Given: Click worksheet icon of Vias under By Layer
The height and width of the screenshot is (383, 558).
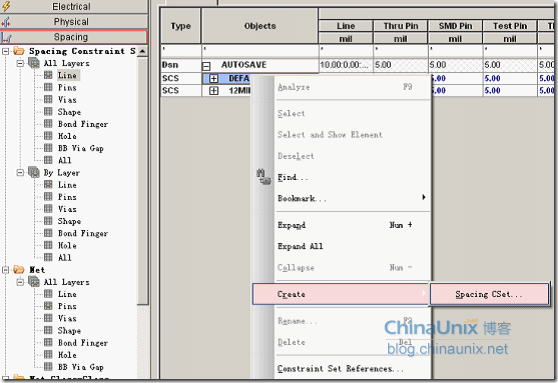Looking at the screenshot, I should tap(48, 209).
